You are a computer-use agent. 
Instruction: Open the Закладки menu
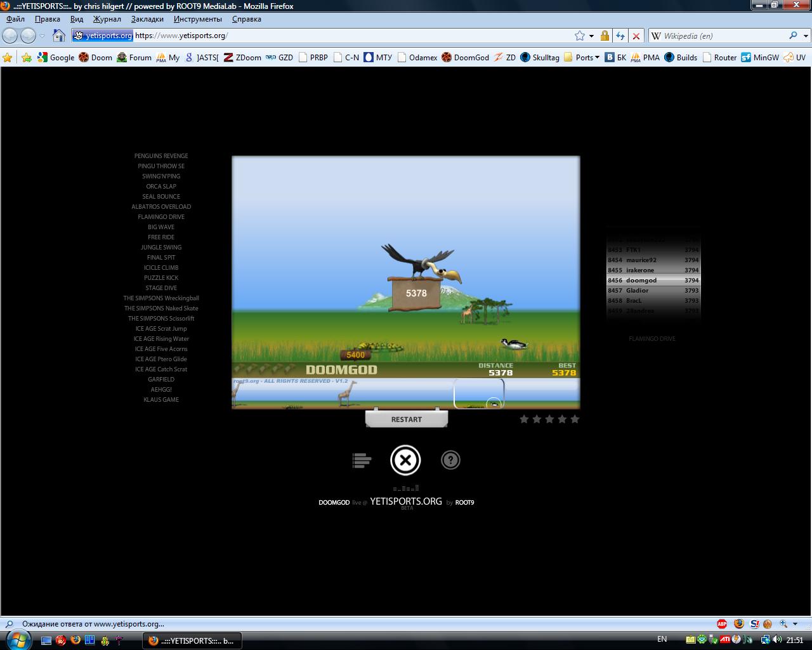coord(147,19)
